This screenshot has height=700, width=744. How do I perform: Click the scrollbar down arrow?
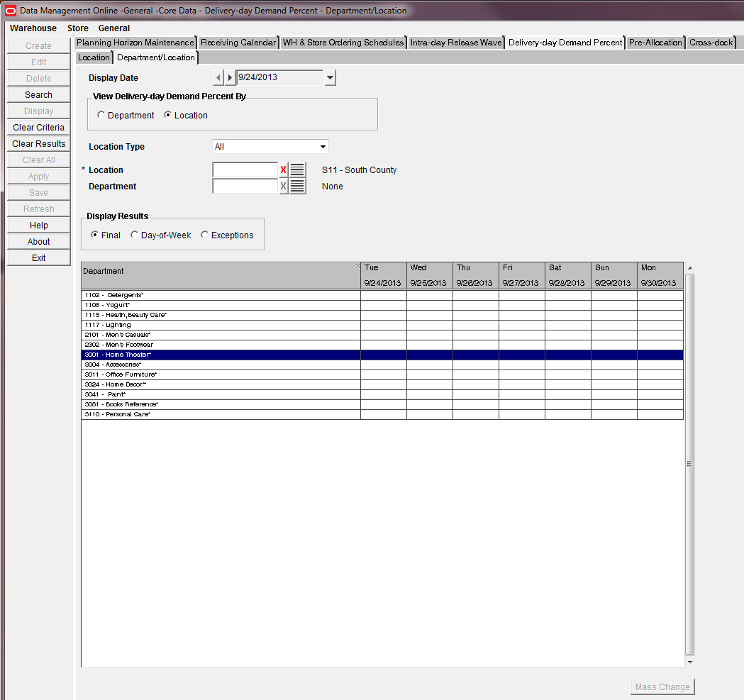[x=690, y=662]
